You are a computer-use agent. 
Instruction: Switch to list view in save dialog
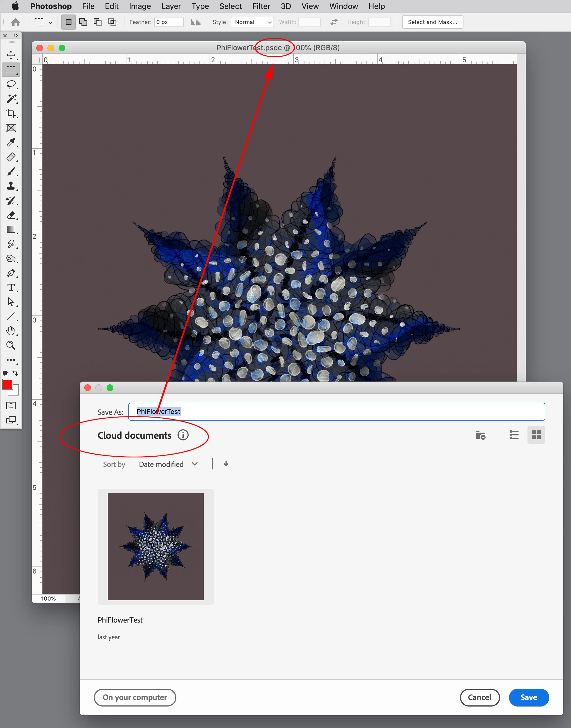click(x=514, y=435)
